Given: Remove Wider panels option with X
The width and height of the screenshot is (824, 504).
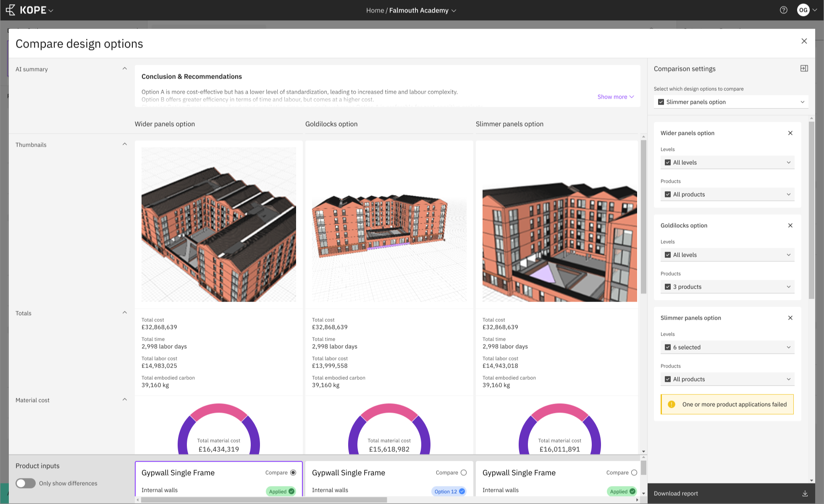Looking at the screenshot, I should click(x=790, y=133).
